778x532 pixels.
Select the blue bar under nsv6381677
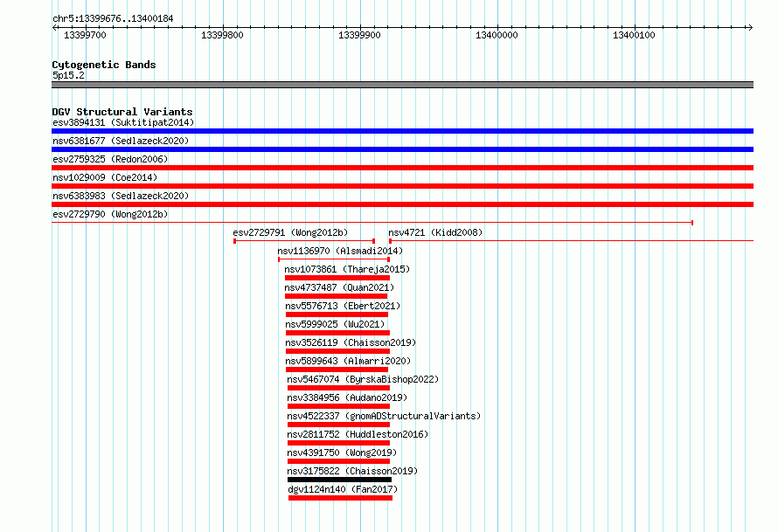402,149
